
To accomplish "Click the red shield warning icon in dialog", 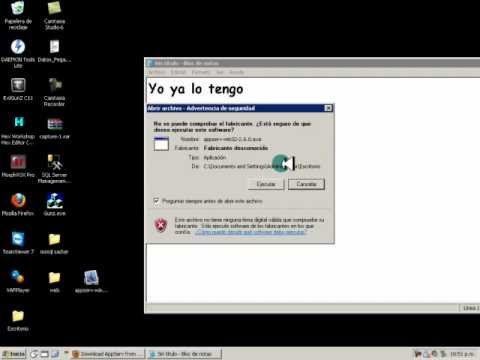I will click(x=161, y=225).
